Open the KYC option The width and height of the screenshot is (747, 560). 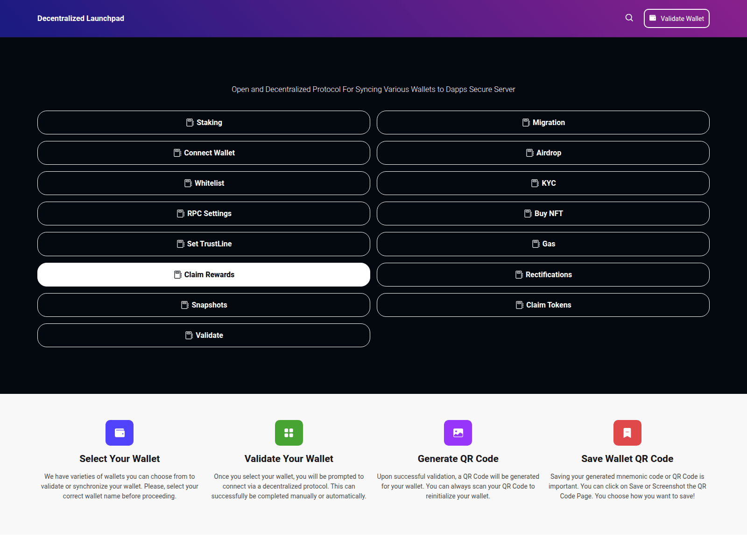tap(543, 183)
